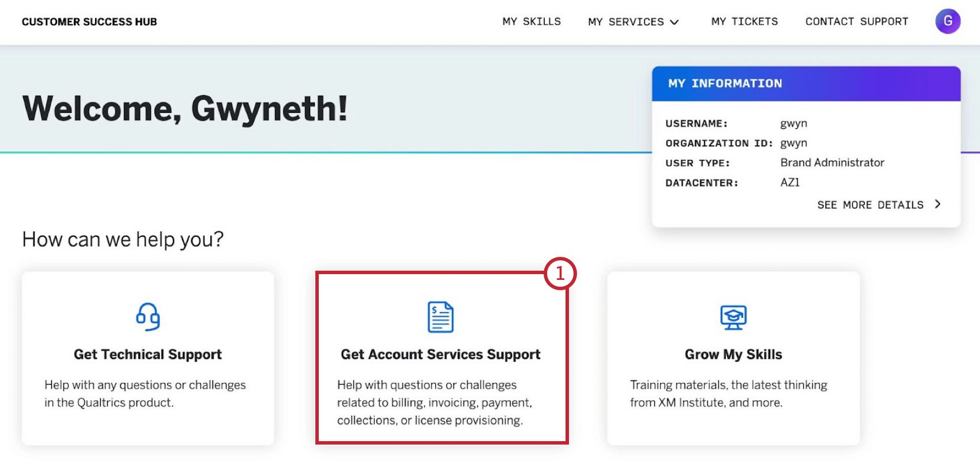This screenshot has height=463, width=980.
Task: Click the numbered red marker 1
Action: [561, 274]
